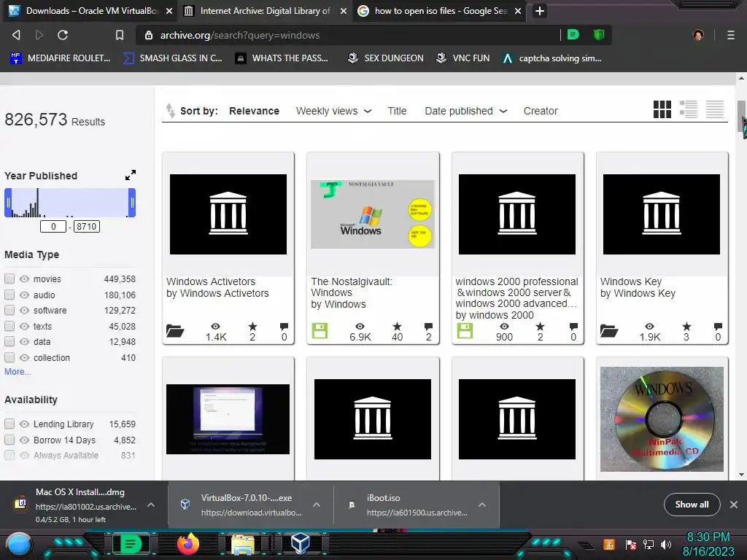Open Firefox from the taskbar
Image resolution: width=747 pixels, height=560 pixels.
(x=188, y=544)
